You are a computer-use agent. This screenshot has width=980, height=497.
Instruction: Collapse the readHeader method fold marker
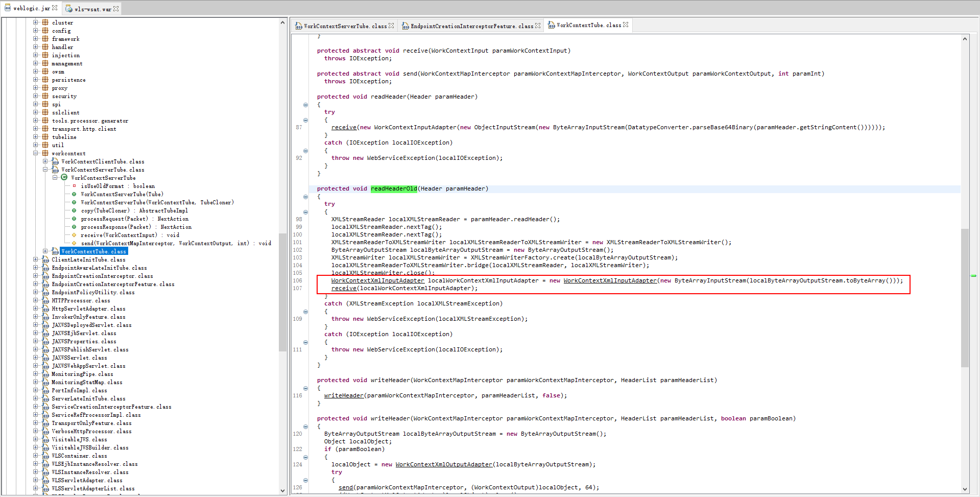tap(305, 105)
